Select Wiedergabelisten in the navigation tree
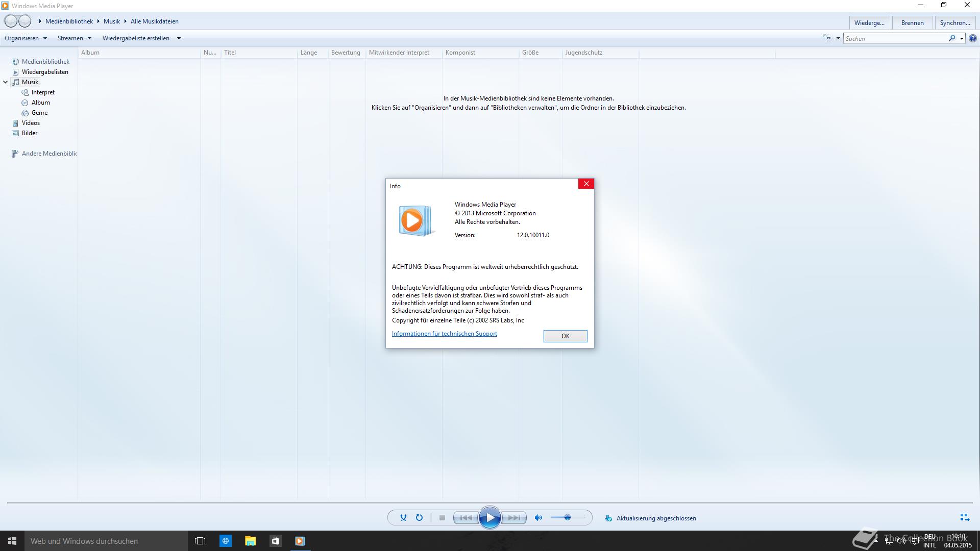 point(45,72)
